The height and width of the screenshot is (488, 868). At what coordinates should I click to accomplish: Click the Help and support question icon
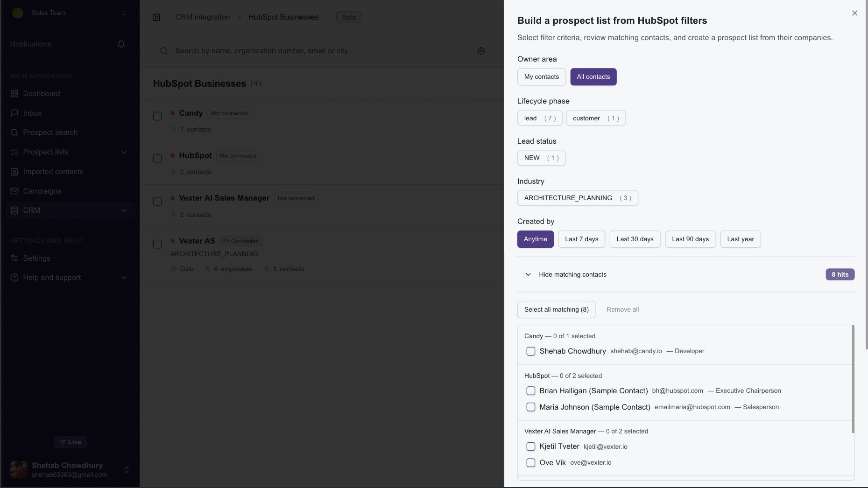(x=14, y=278)
